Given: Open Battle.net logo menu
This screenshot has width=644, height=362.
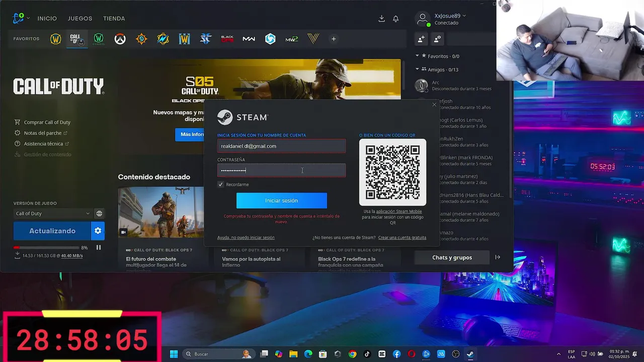Looking at the screenshot, I should (21, 18).
